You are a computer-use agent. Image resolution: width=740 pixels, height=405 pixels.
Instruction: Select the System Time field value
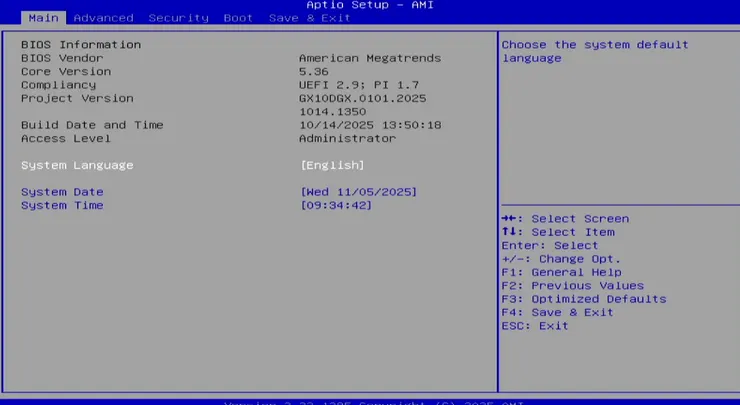[x=336, y=205]
